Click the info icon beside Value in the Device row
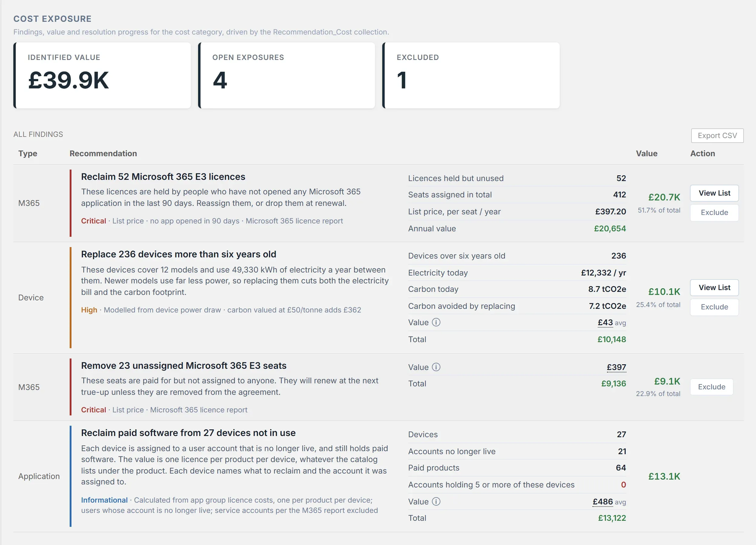756x545 pixels. 436,322
